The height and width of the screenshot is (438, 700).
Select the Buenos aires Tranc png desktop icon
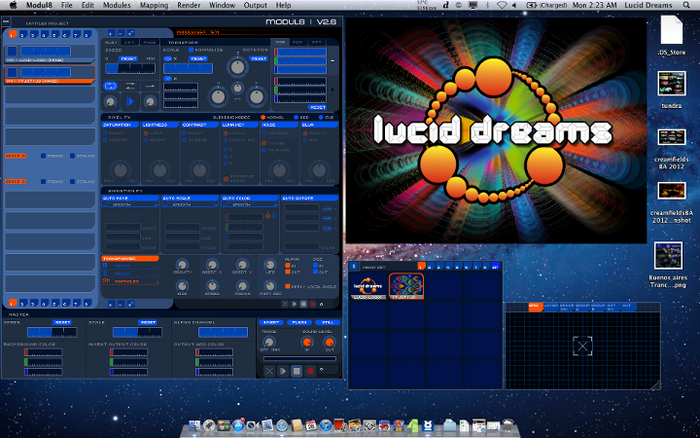[x=668, y=255]
